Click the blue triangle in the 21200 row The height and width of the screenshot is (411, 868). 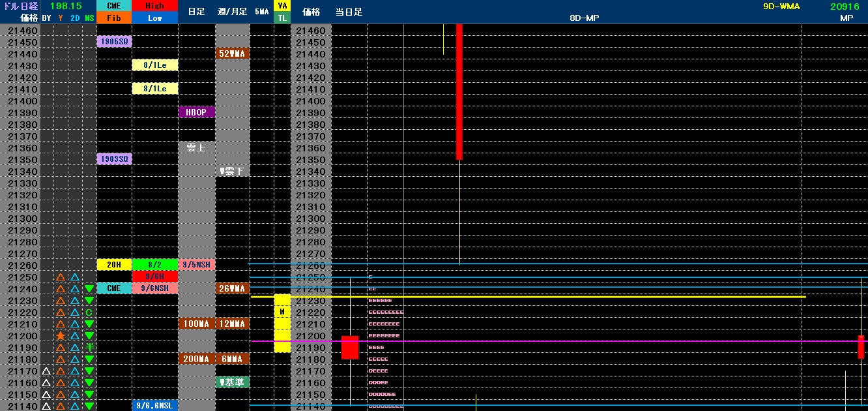(x=75, y=336)
